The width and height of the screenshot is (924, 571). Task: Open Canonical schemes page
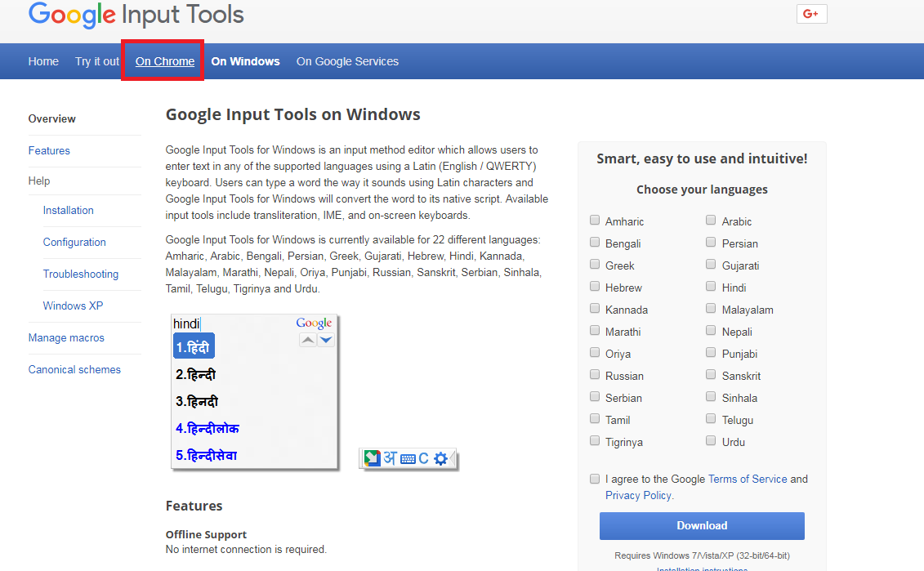pos(74,369)
